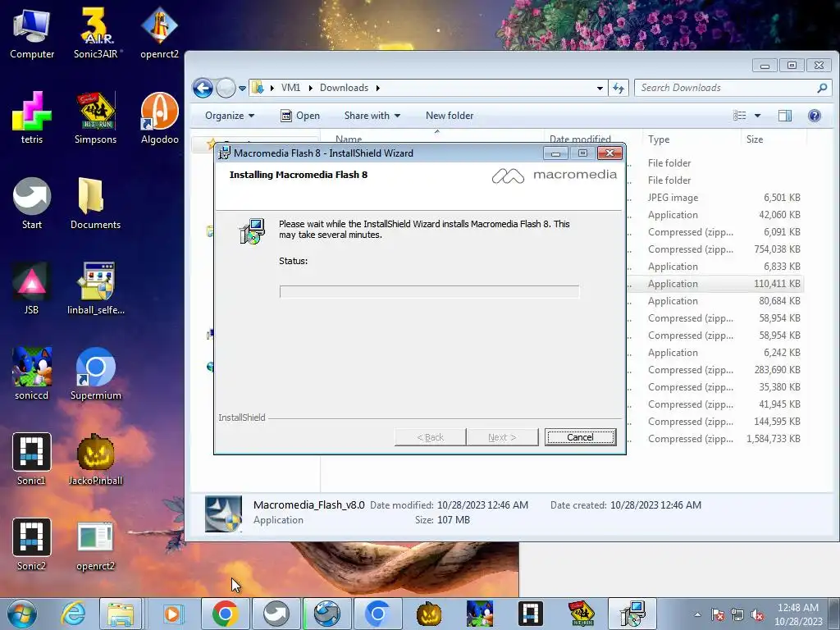Screen dimensions: 840x630
Task: Click the disabled Back button in wizard
Action: [430, 437]
